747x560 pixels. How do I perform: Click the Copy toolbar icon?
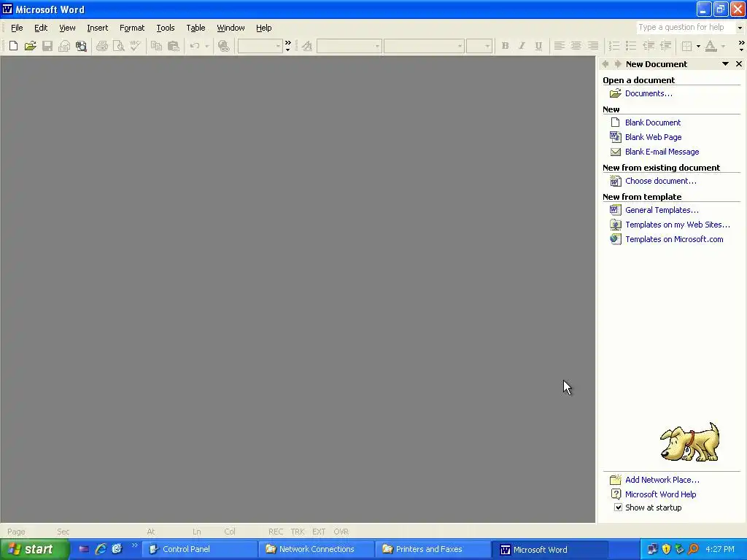(x=156, y=46)
